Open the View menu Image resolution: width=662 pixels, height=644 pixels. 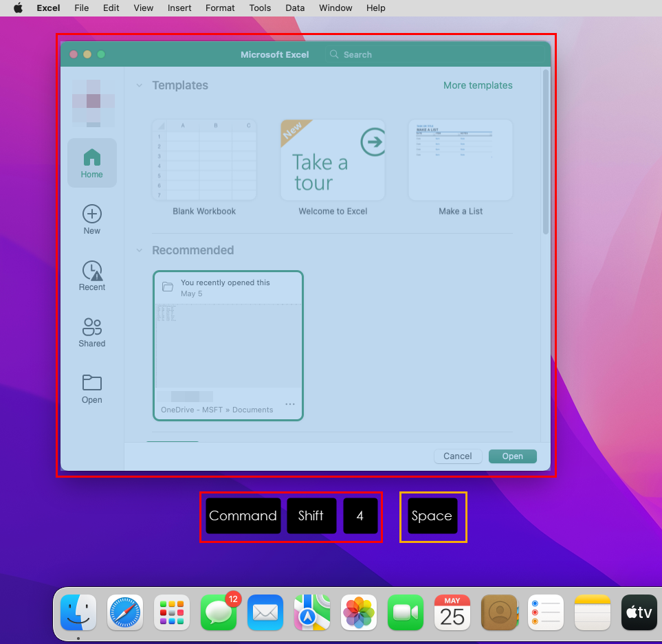[x=144, y=8]
